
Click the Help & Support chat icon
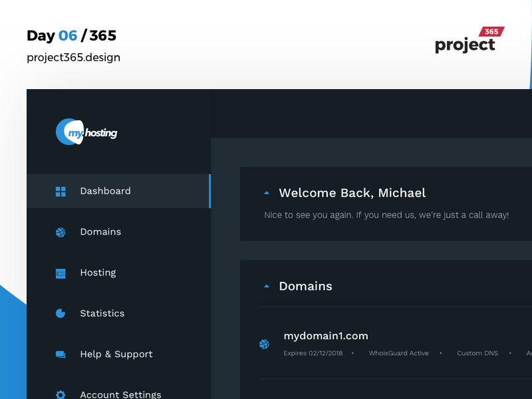[61, 354]
